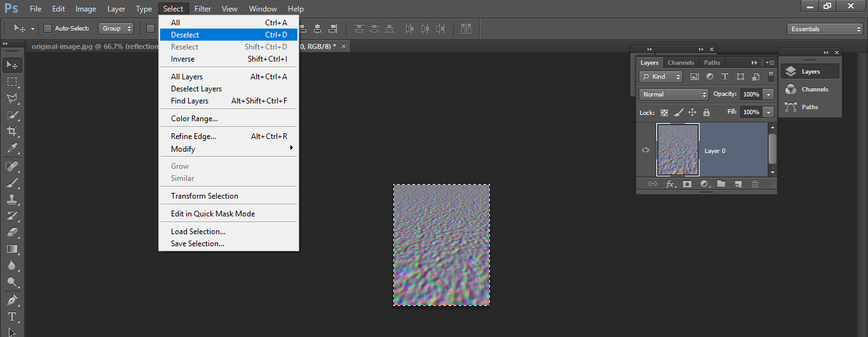
Task: Click the Layers panel scrollbar down arrow
Action: 772,172
